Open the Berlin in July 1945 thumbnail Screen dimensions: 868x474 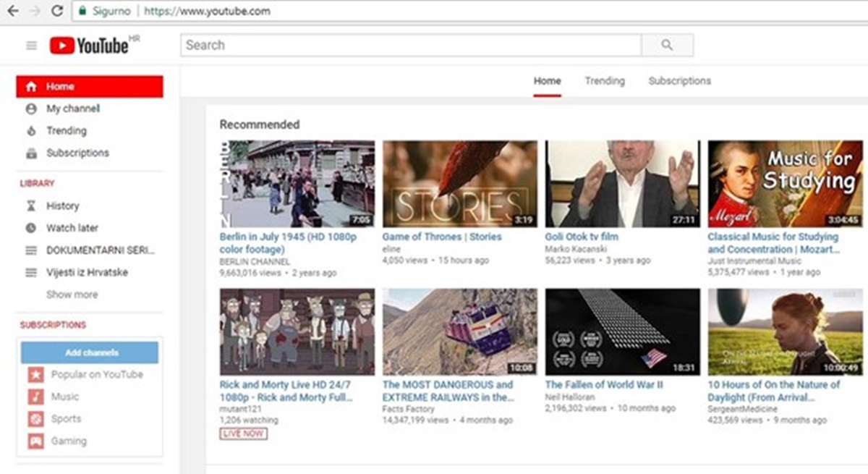coord(297,184)
